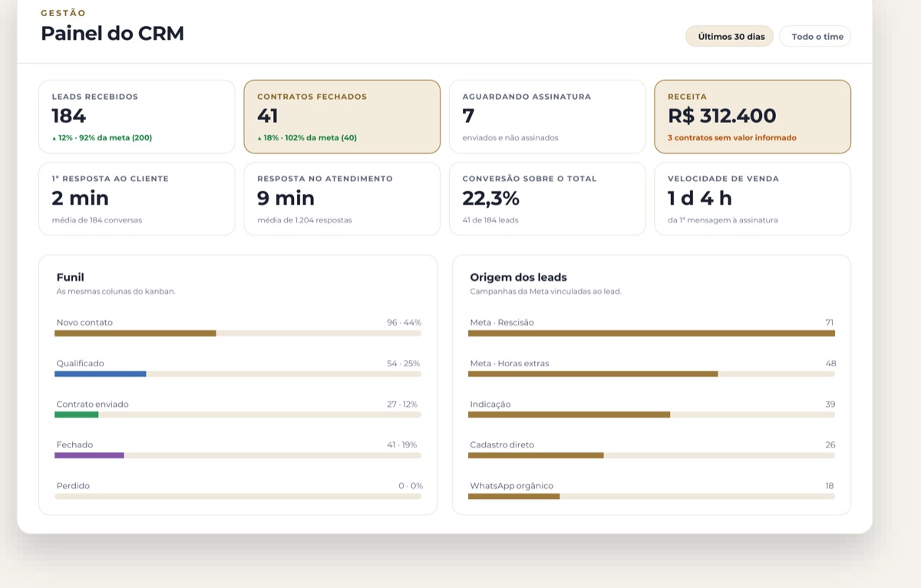This screenshot has width=921, height=588.
Task: Click the '27 · 12%' value
Action: click(x=402, y=404)
